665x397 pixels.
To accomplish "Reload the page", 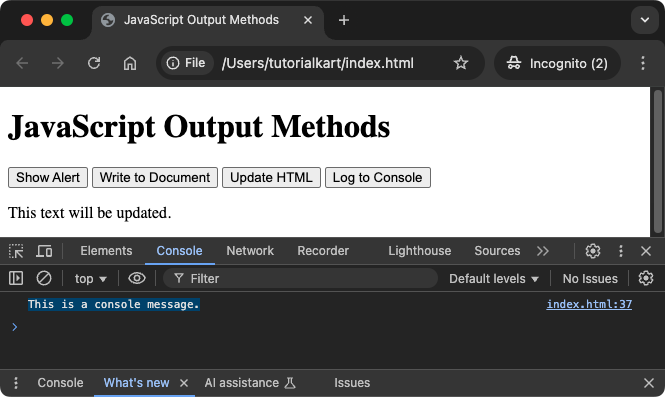I will tap(94, 63).
